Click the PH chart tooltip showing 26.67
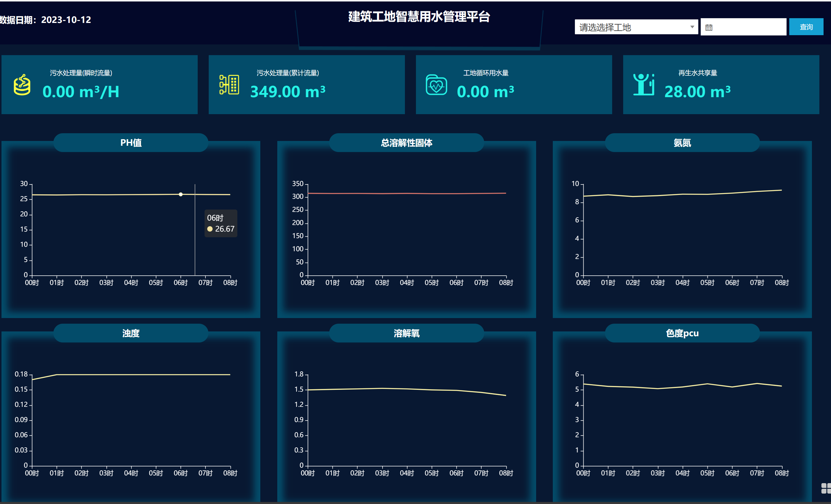 coord(221,224)
